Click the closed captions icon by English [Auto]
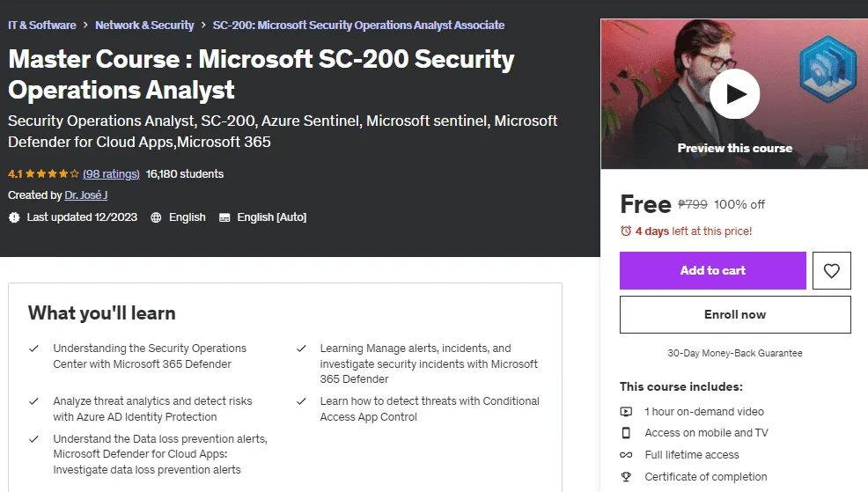This screenshot has width=868, height=492. pyautogui.click(x=224, y=217)
